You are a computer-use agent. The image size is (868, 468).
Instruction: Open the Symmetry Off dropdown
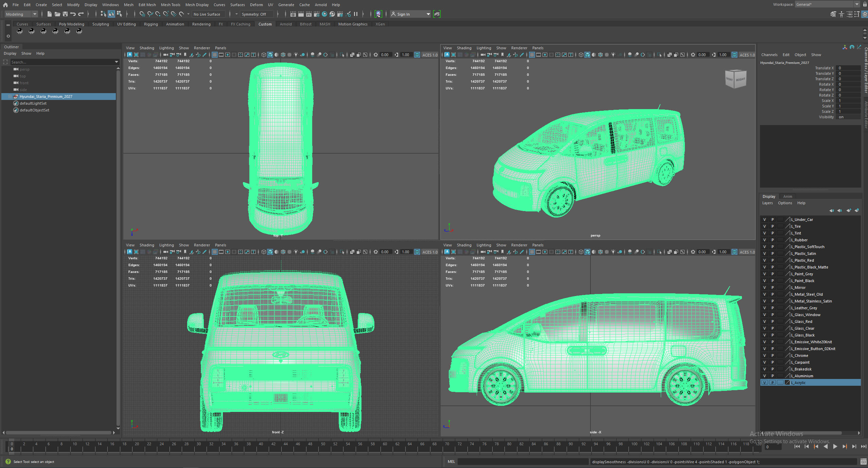click(x=256, y=14)
